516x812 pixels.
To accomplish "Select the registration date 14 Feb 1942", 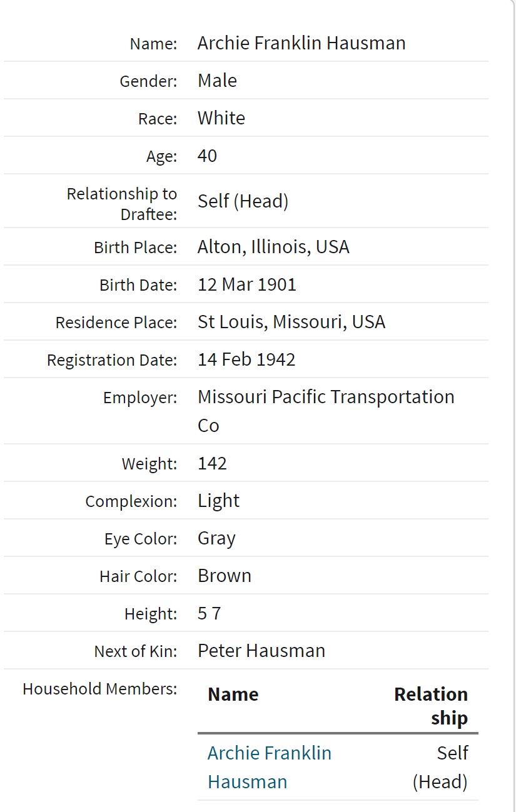I will point(246,359).
